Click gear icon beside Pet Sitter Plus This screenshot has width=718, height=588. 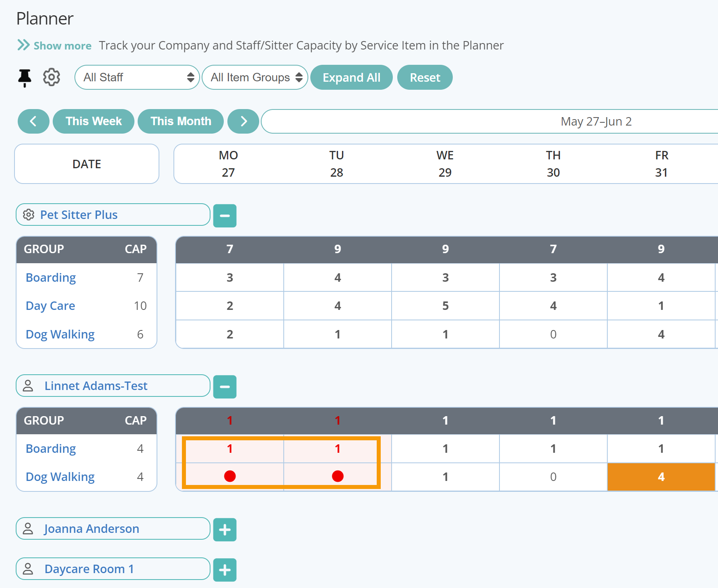(x=29, y=215)
